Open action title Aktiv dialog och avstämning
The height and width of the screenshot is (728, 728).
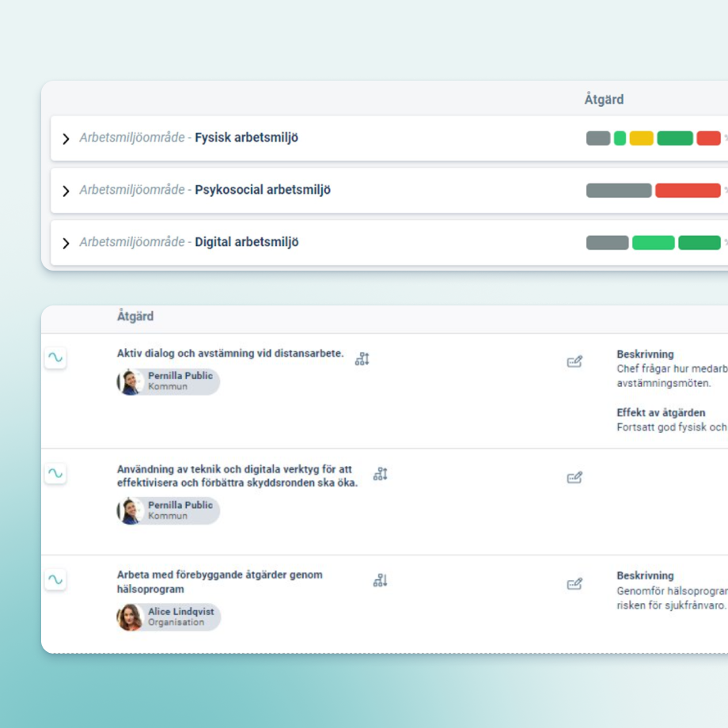[230, 354]
